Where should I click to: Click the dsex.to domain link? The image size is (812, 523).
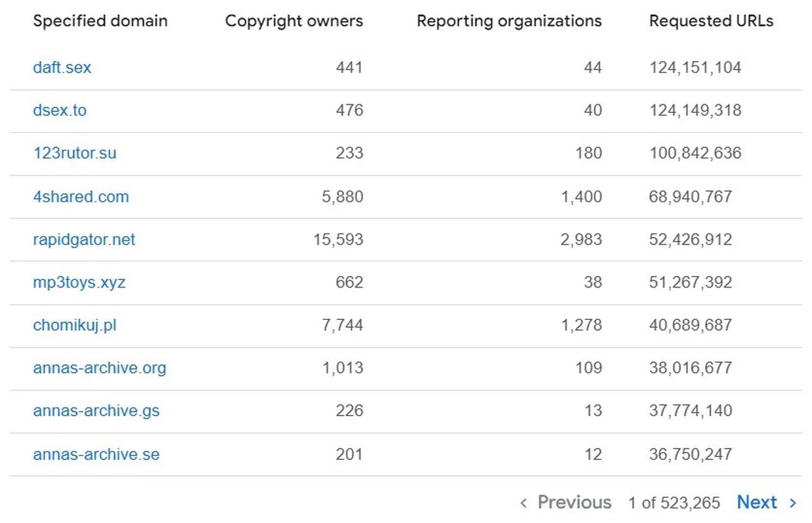click(x=60, y=110)
